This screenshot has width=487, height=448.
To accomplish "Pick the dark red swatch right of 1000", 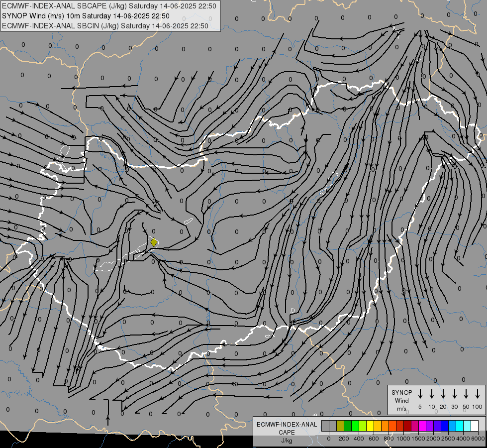I will point(407,426).
